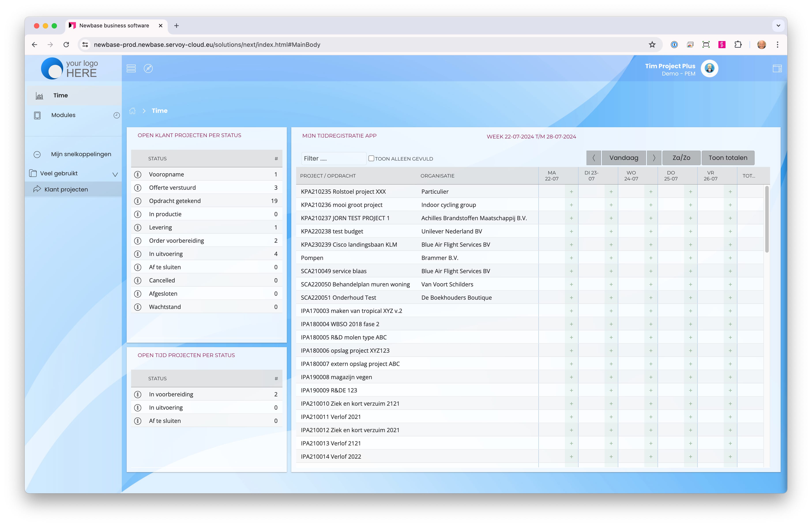Open a new browser tab
Screen dimensions: 812x526
pyautogui.click(x=176, y=26)
